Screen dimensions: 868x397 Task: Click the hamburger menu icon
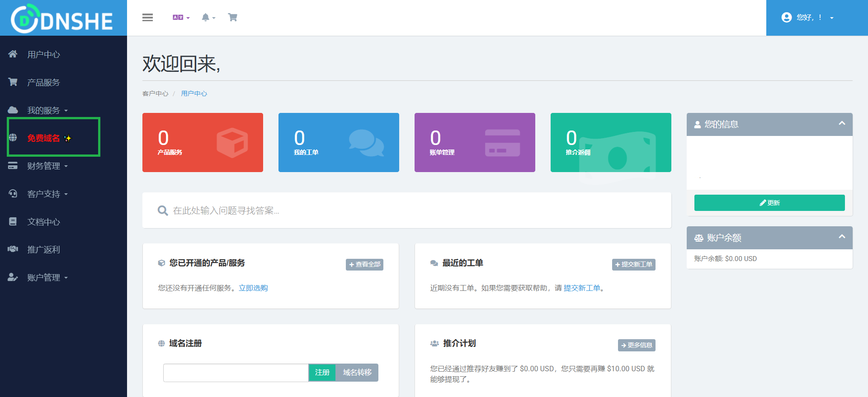click(147, 18)
